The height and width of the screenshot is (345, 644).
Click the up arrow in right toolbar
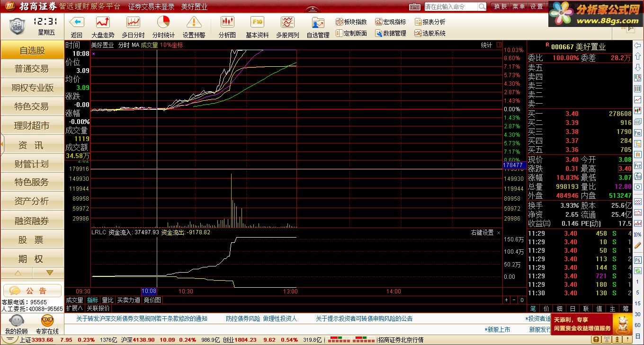(638, 57)
